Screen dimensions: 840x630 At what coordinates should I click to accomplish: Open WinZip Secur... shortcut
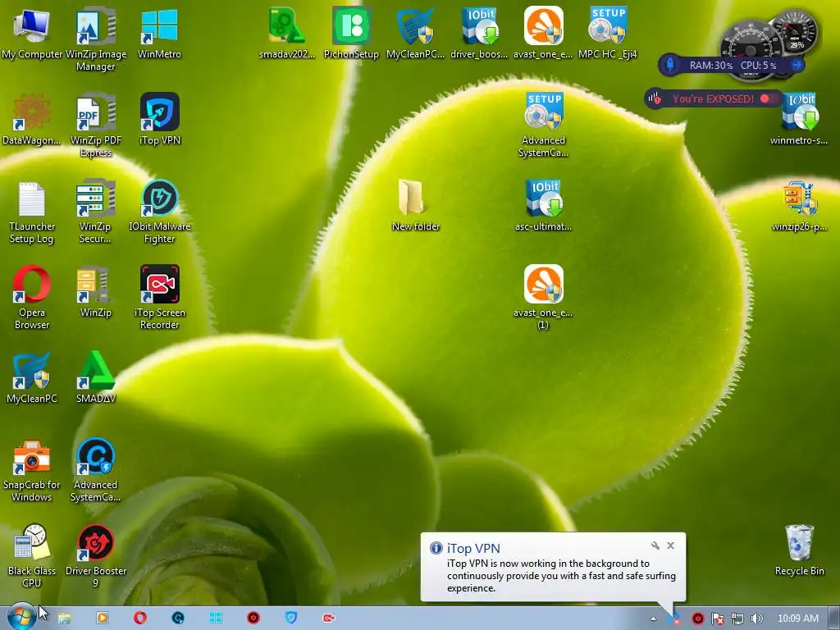pyautogui.click(x=95, y=212)
